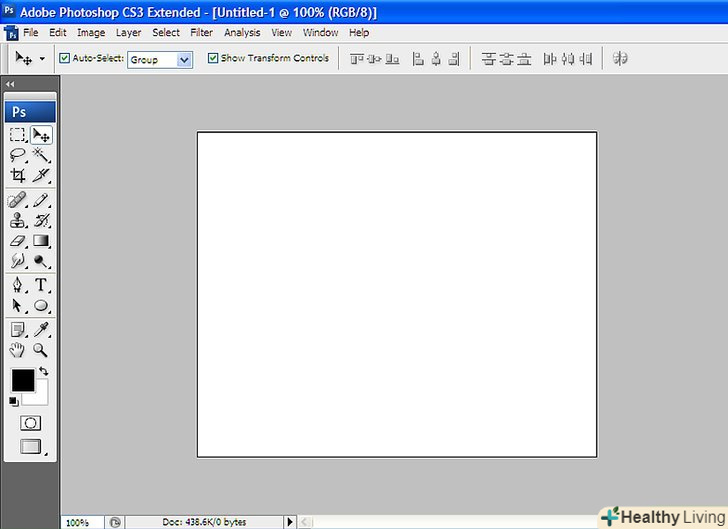Select the Lasso tool

click(x=18, y=155)
